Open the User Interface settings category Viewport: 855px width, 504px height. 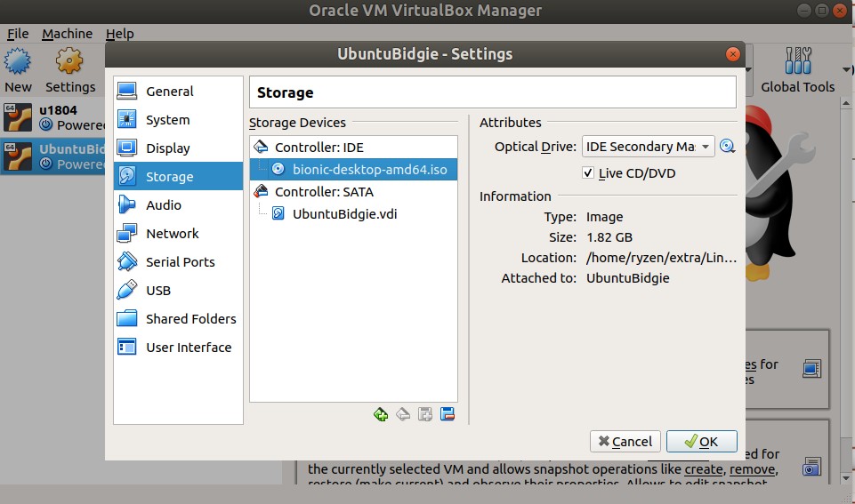178,347
